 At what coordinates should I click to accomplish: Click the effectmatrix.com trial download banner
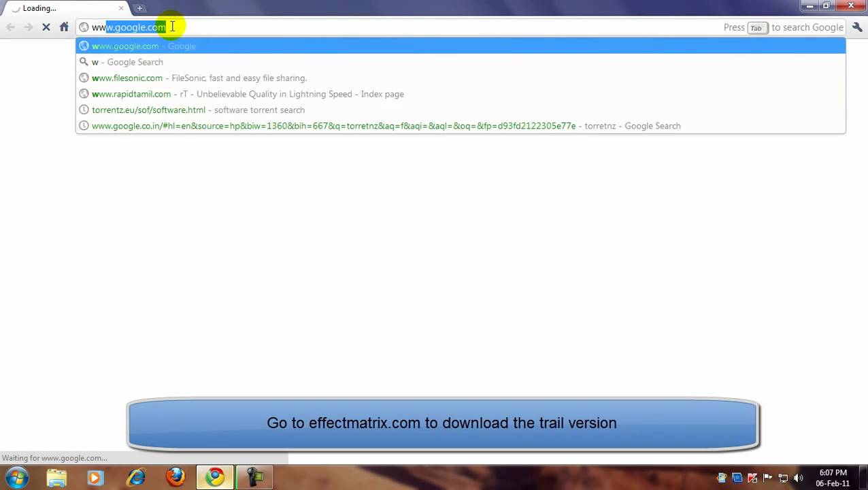[442, 423]
